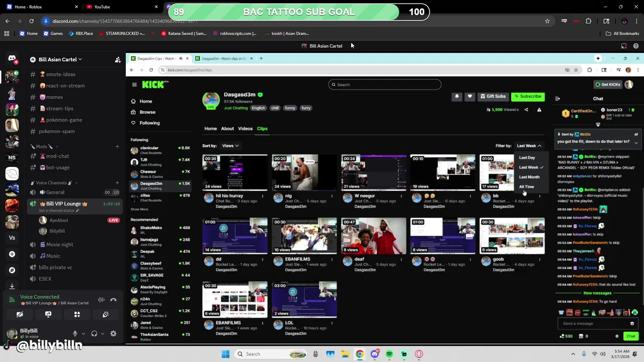Open the NS server icon
Viewport: 644px width, 362px height.
point(12,157)
